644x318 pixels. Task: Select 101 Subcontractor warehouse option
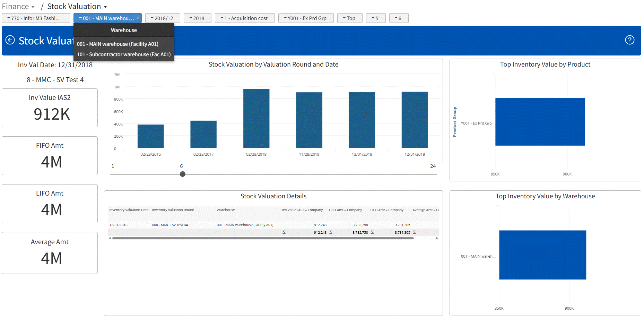point(124,54)
